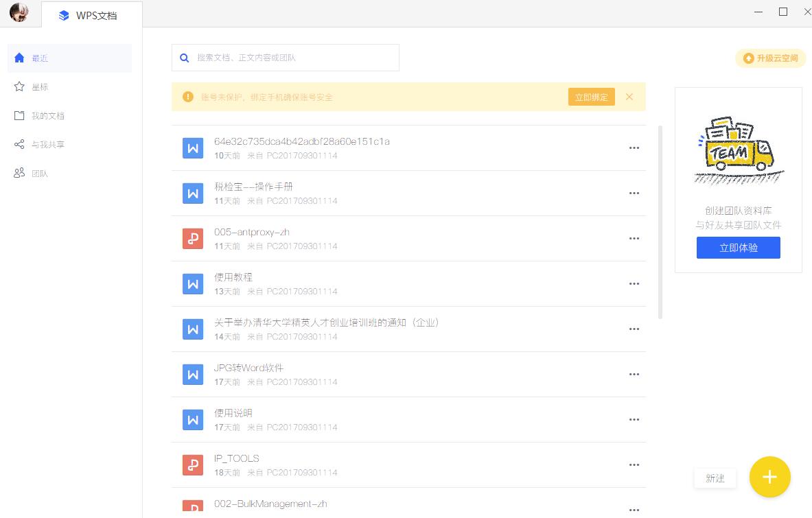Screen dimensions: 812x518
Task: Open the 最近 section in sidebar
Action: coord(40,58)
